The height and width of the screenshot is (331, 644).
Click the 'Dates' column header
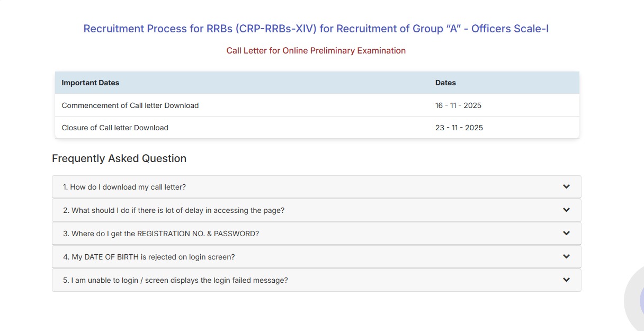[445, 83]
